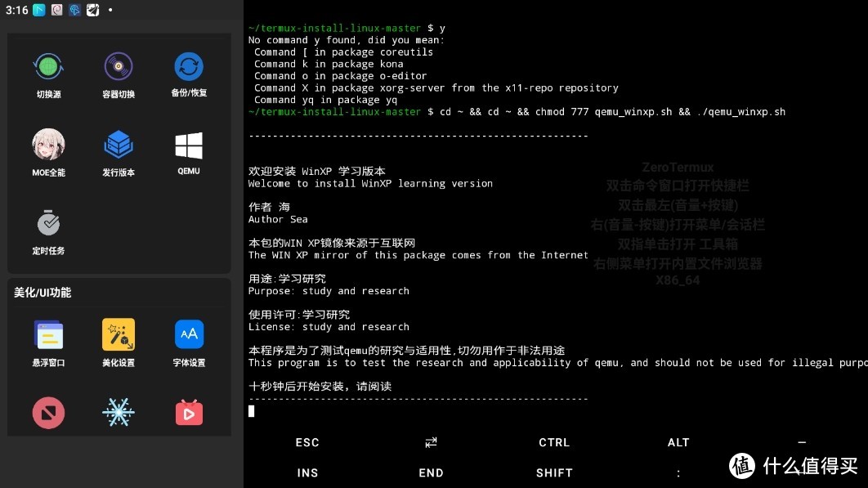The height and width of the screenshot is (488, 868).
Task: Open the QEMU Windows logo icon
Action: [x=189, y=146]
